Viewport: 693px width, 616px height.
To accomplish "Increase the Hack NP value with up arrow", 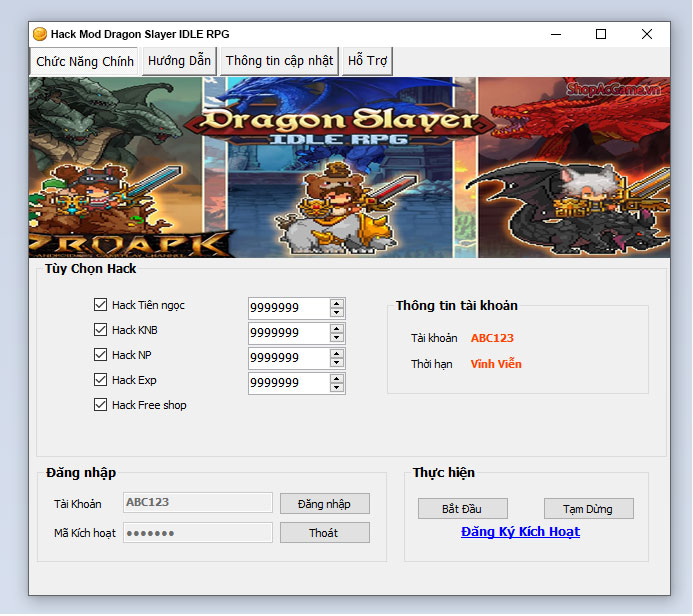I will 337,354.
